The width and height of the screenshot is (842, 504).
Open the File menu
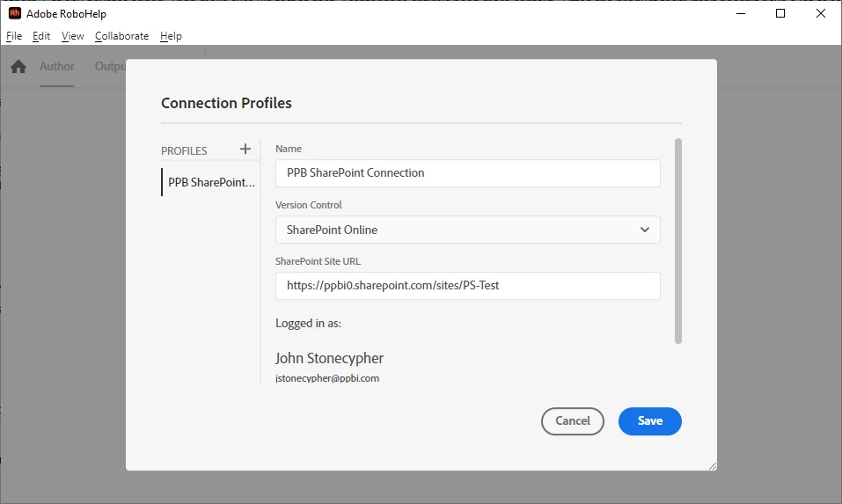[x=14, y=36]
